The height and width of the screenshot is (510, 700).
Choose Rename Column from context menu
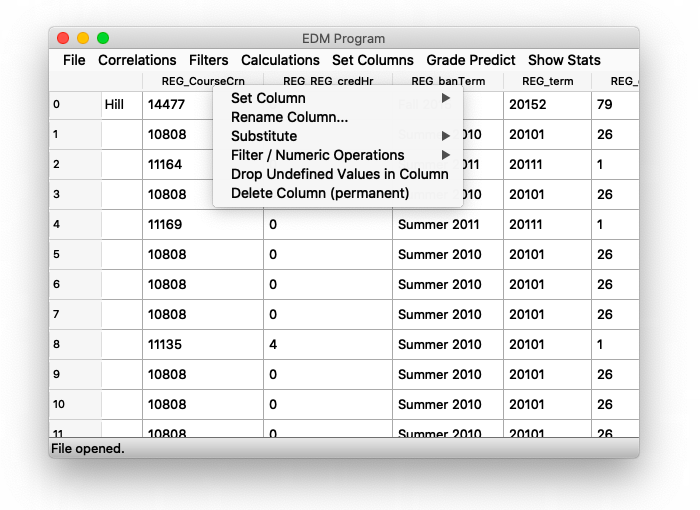(290, 117)
